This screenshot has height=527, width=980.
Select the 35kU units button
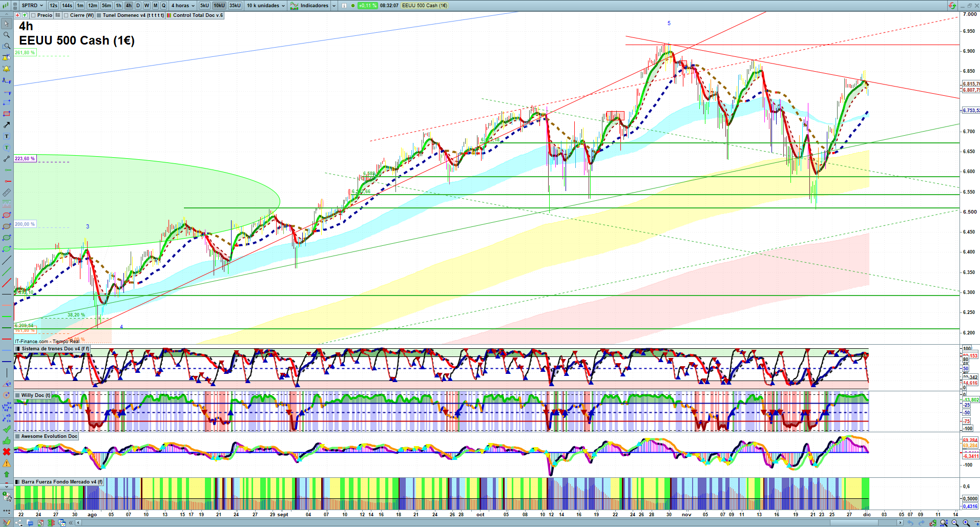tap(235, 6)
